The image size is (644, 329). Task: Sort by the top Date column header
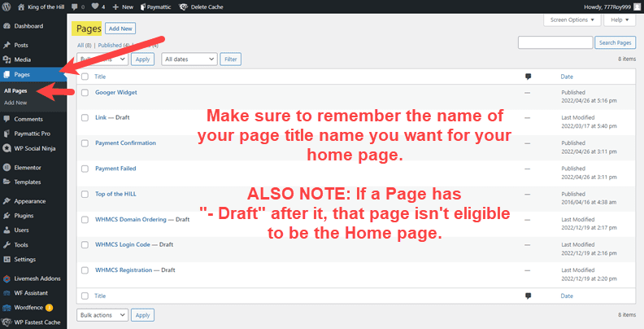(x=567, y=77)
